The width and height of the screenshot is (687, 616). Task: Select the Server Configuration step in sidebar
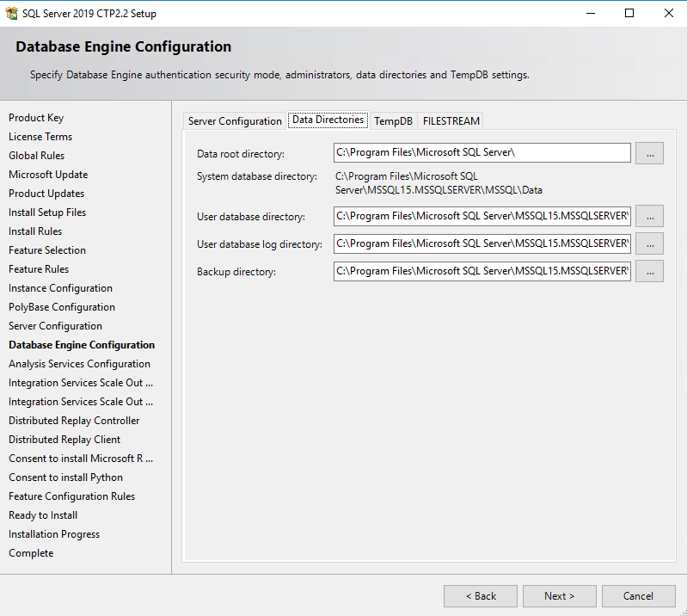point(55,326)
